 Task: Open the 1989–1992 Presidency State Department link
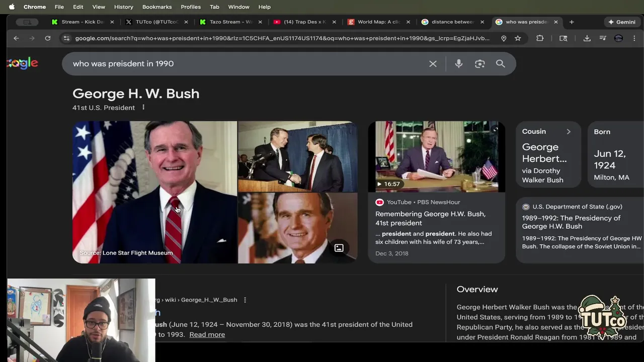pos(572,222)
